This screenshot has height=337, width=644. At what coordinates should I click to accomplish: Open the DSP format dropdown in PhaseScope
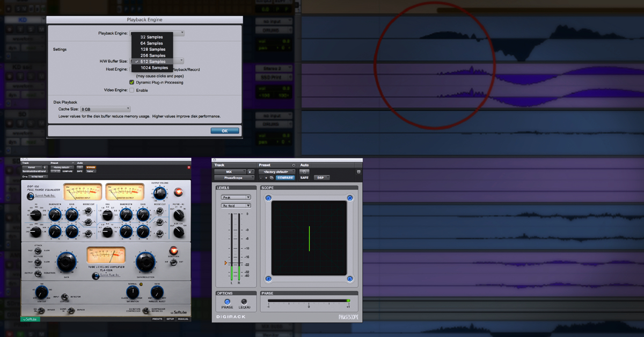(321, 178)
